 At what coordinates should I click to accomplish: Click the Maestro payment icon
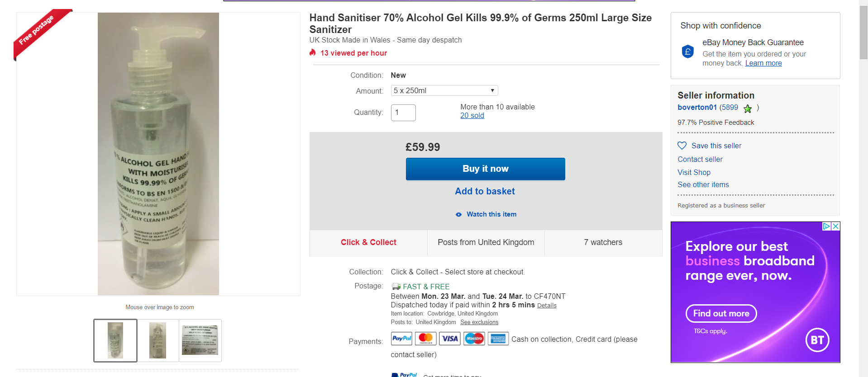(x=474, y=338)
